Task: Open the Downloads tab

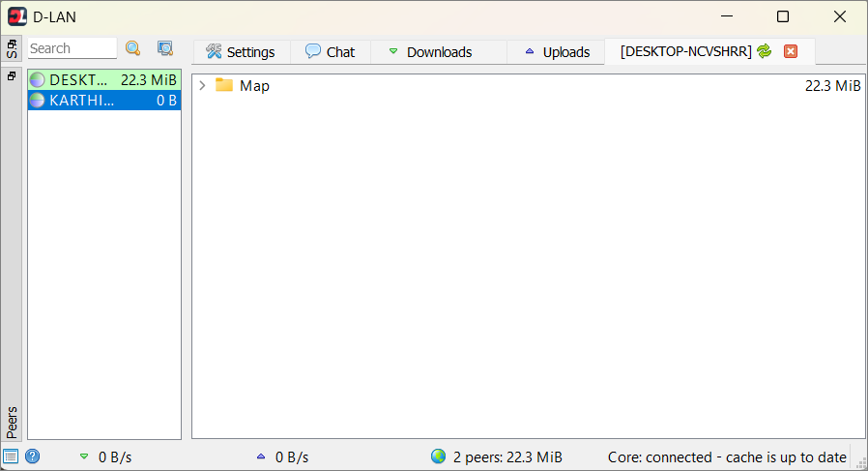Action: (x=439, y=52)
